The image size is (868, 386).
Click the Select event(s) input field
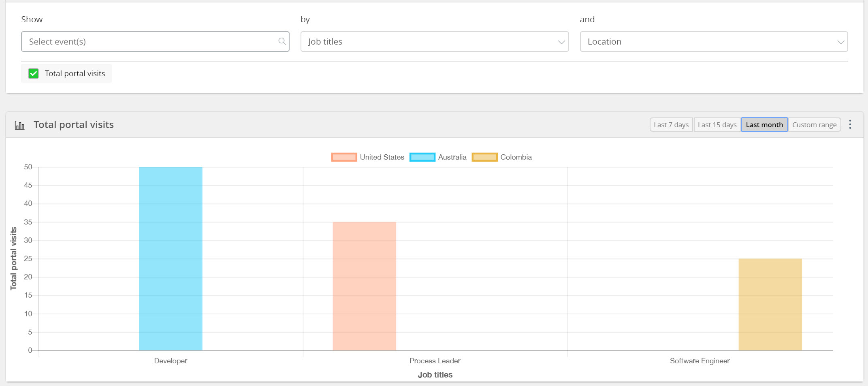coord(155,41)
